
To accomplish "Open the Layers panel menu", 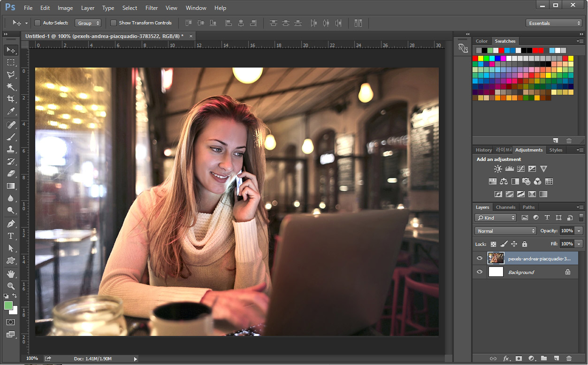I will coord(580,207).
